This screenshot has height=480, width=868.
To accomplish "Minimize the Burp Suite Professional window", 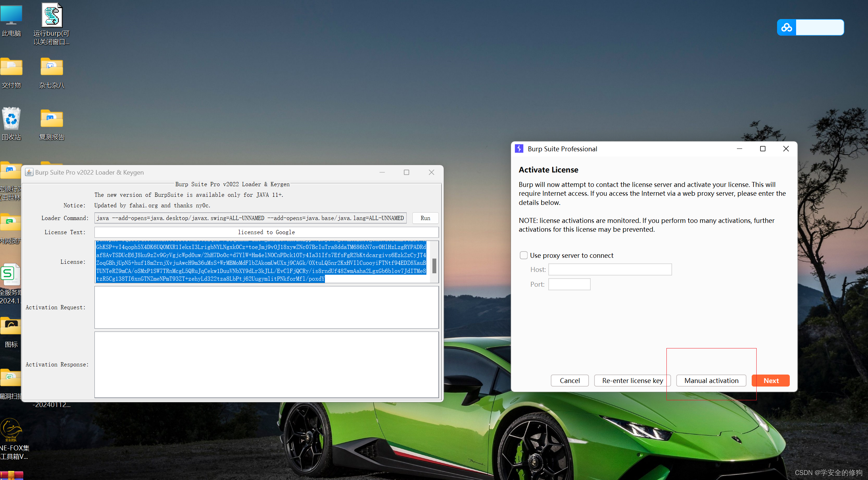I will (x=739, y=148).
